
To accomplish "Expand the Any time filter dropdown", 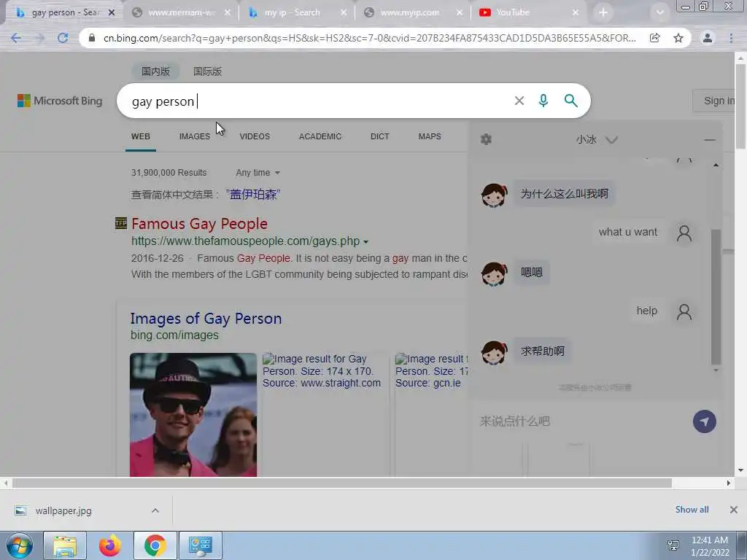I will (x=258, y=173).
